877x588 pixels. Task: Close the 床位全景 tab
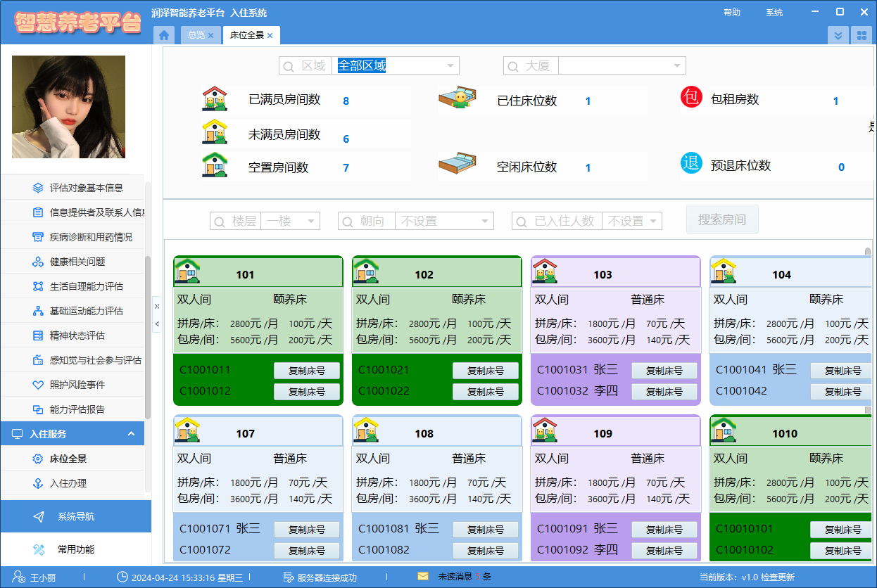tap(270, 35)
